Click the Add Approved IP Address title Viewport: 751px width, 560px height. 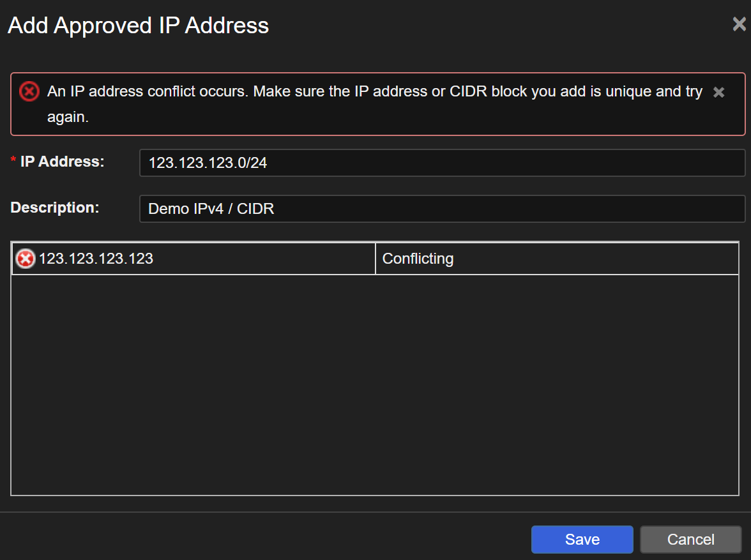click(138, 26)
